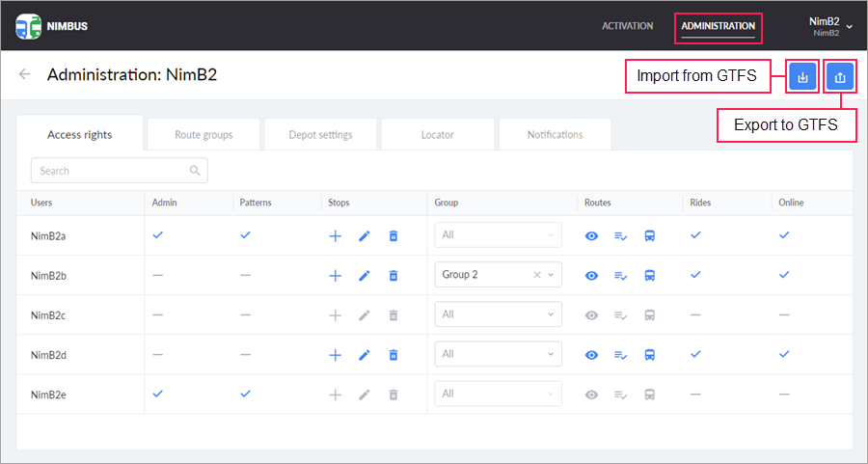
Task: Toggle the Patterns checkmark for NimB2e
Action: [245, 394]
